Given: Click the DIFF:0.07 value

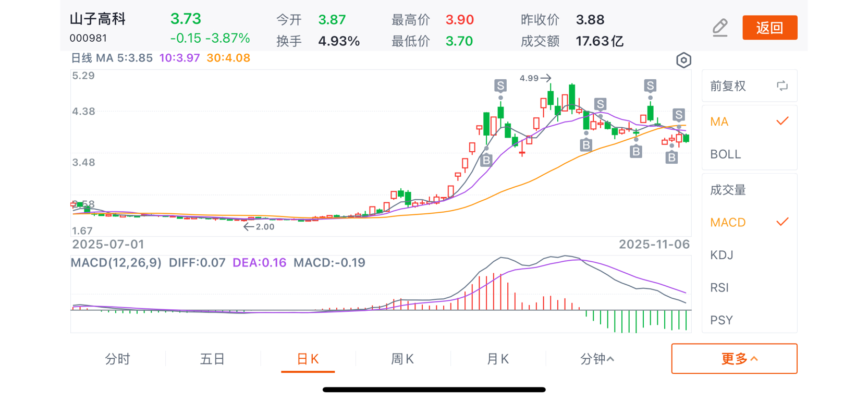Looking at the screenshot, I should pyautogui.click(x=197, y=263).
